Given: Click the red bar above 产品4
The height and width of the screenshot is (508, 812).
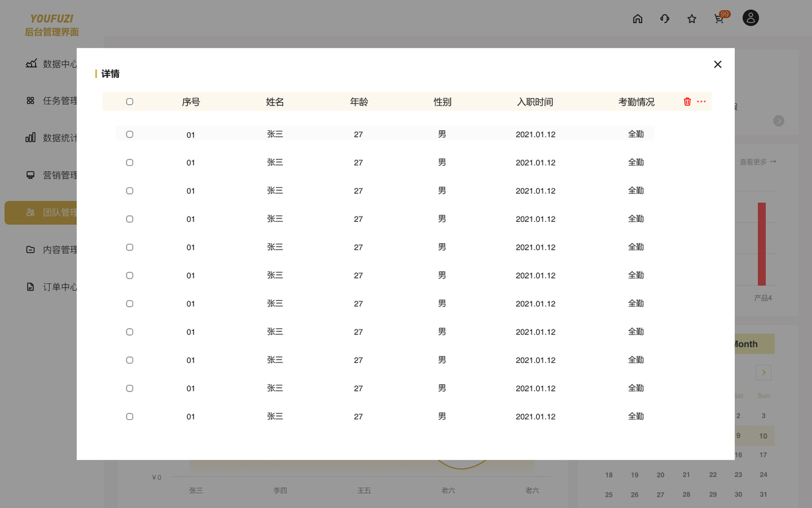Looking at the screenshot, I should click(x=761, y=244).
